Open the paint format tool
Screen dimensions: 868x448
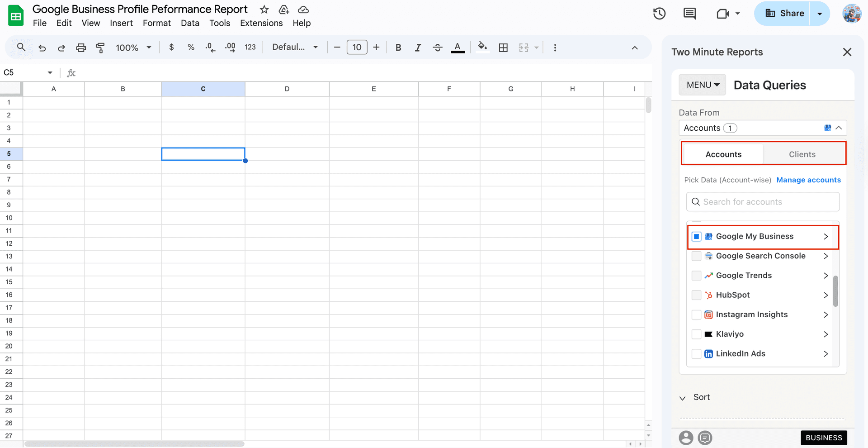(x=100, y=47)
